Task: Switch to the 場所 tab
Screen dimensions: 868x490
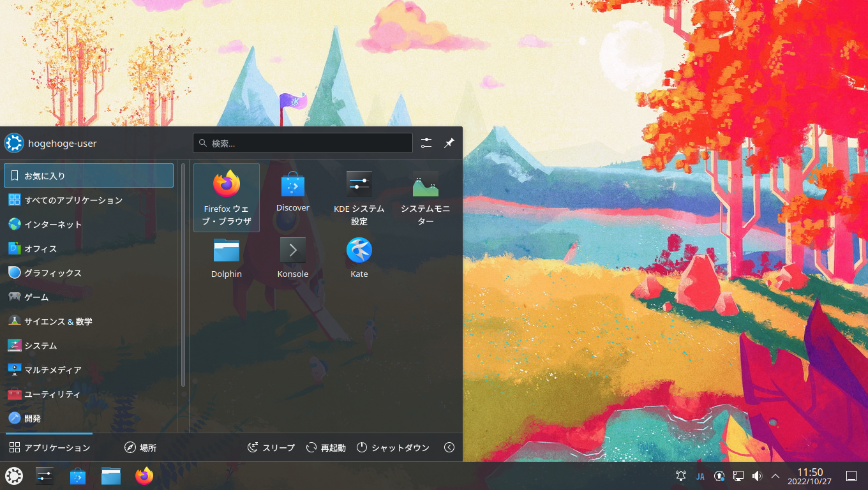Action: tap(140, 447)
